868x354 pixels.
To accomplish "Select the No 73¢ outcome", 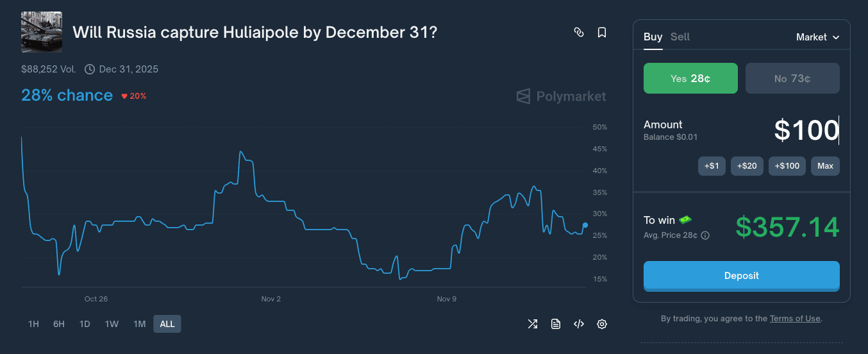I will point(792,78).
